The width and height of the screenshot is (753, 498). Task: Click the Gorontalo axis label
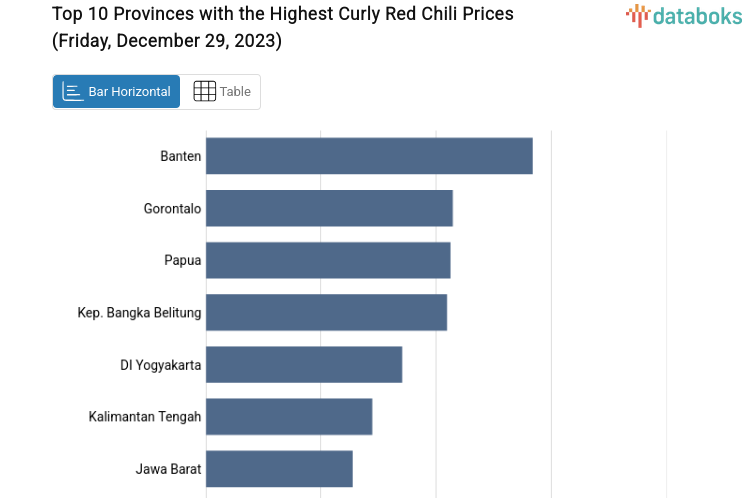point(172,208)
